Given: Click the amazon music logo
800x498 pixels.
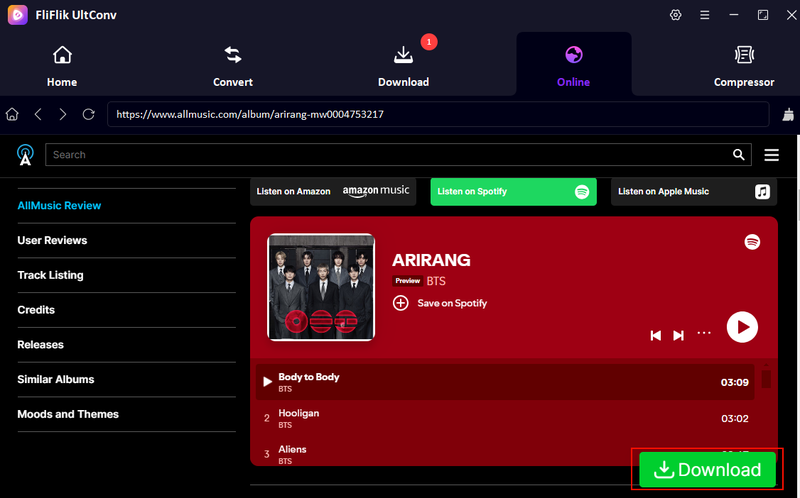Looking at the screenshot, I should 376,191.
